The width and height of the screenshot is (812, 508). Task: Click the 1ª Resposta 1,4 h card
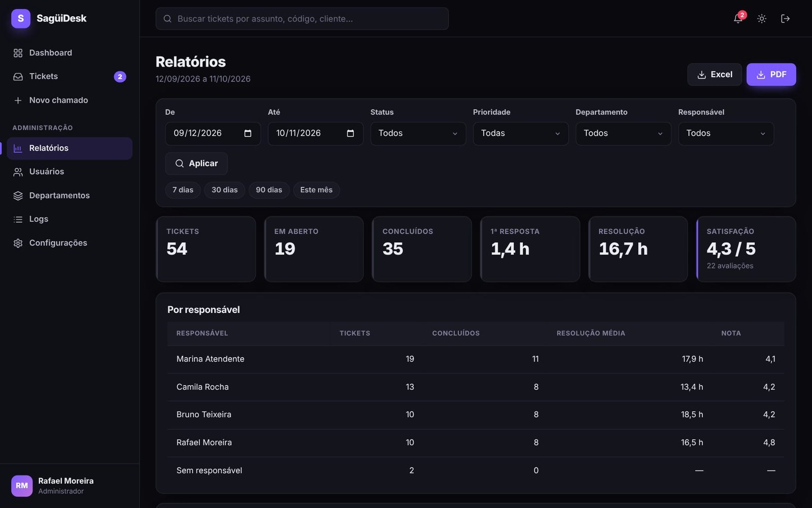coord(530,249)
